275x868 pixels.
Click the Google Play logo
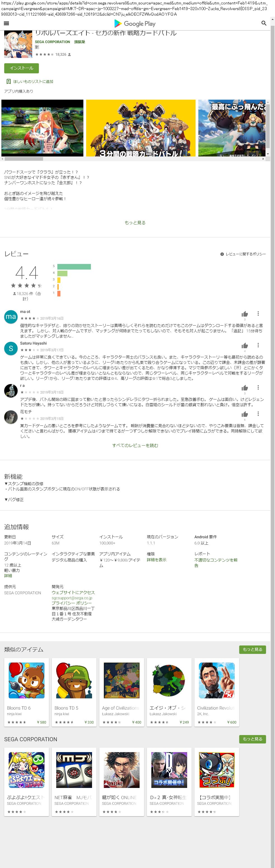point(135,24)
